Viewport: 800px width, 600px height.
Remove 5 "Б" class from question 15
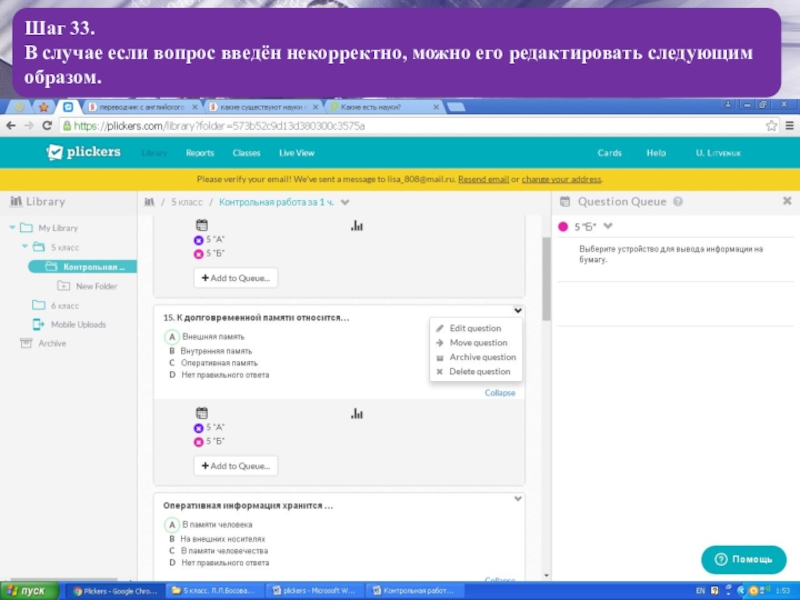[x=198, y=442]
